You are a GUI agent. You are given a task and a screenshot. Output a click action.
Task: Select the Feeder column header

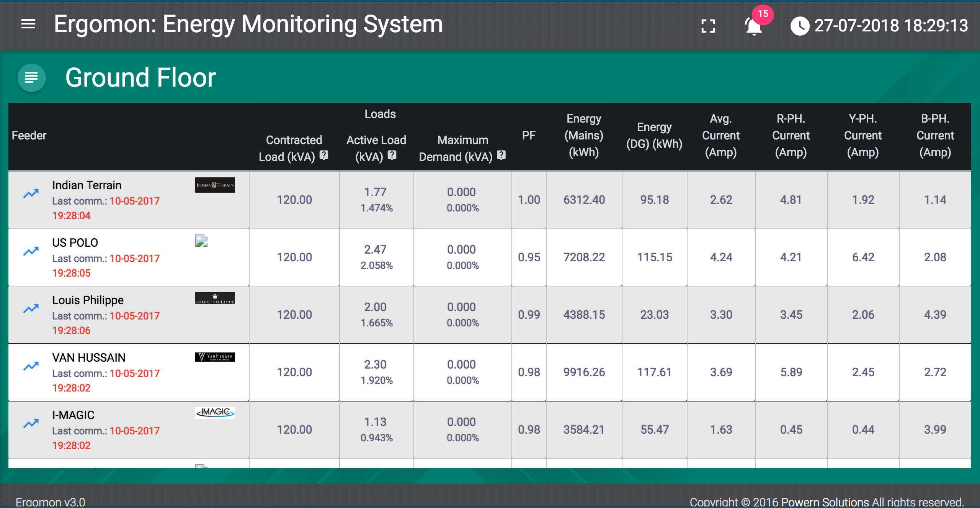[29, 135]
